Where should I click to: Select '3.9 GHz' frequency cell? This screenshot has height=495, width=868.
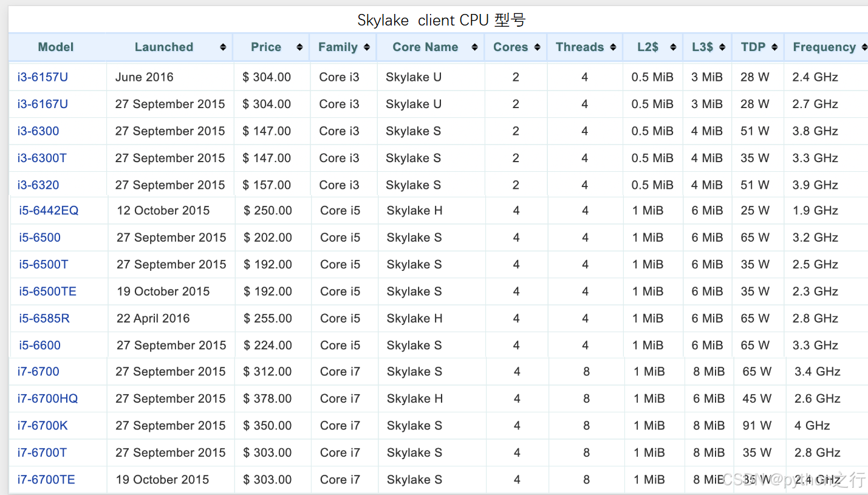tap(815, 185)
